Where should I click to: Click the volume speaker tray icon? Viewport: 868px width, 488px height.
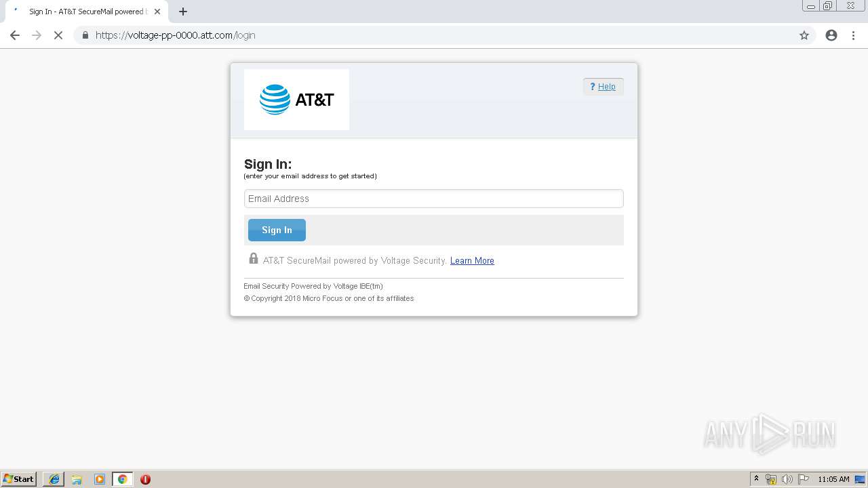tap(787, 479)
